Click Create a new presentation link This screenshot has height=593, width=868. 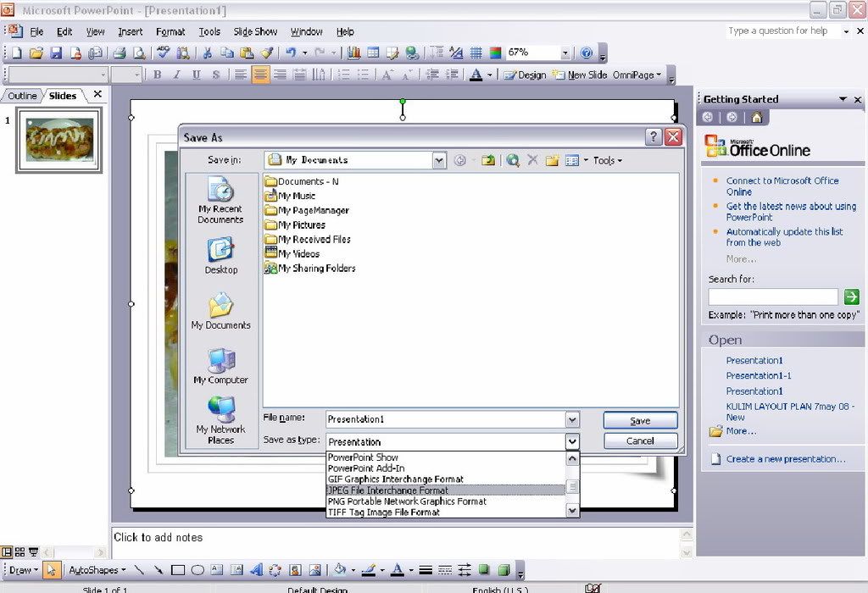pos(785,459)
